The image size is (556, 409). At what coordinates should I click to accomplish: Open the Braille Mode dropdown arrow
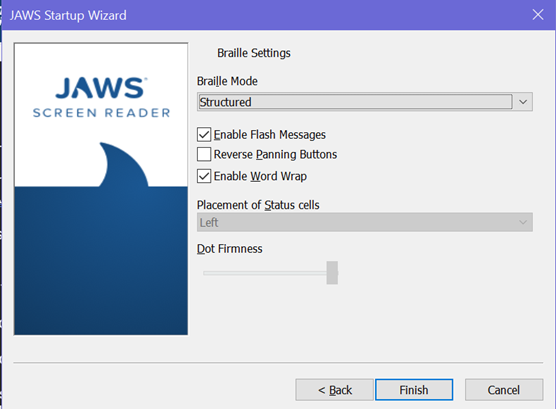523,102
